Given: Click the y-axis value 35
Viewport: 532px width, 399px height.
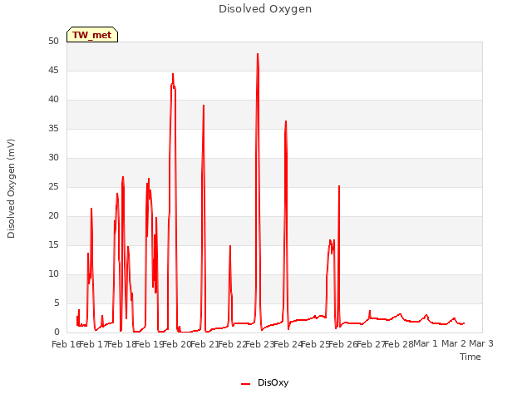Looking at the screenshot, I should [53, 129].
